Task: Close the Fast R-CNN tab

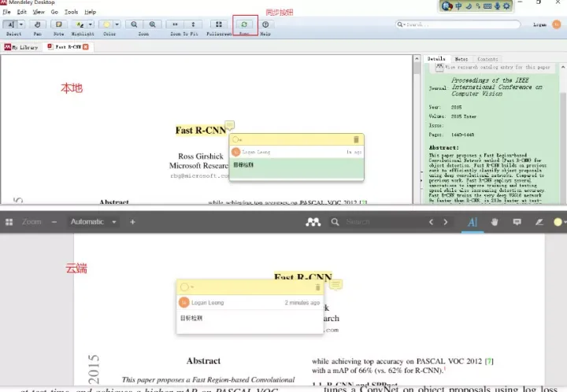Action: pos(86,47)
